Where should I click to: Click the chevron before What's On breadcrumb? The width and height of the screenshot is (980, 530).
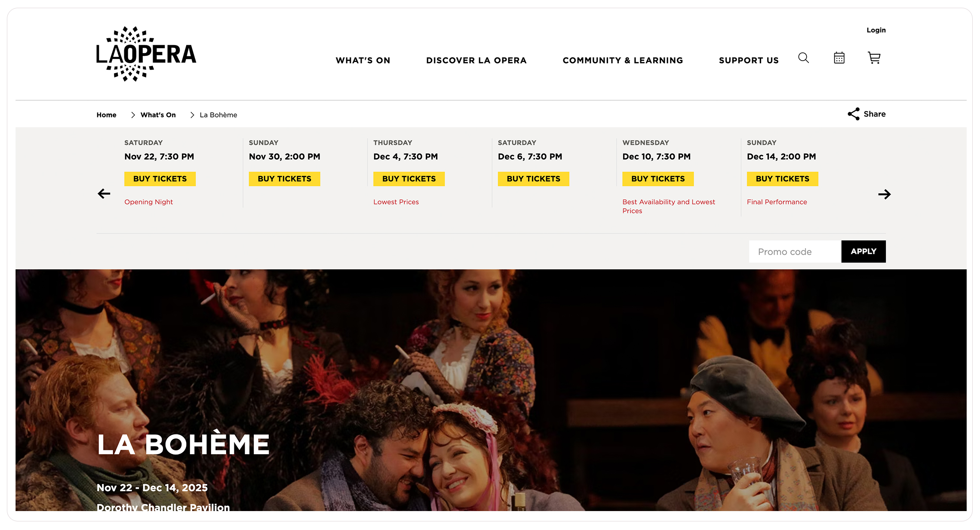133,115
